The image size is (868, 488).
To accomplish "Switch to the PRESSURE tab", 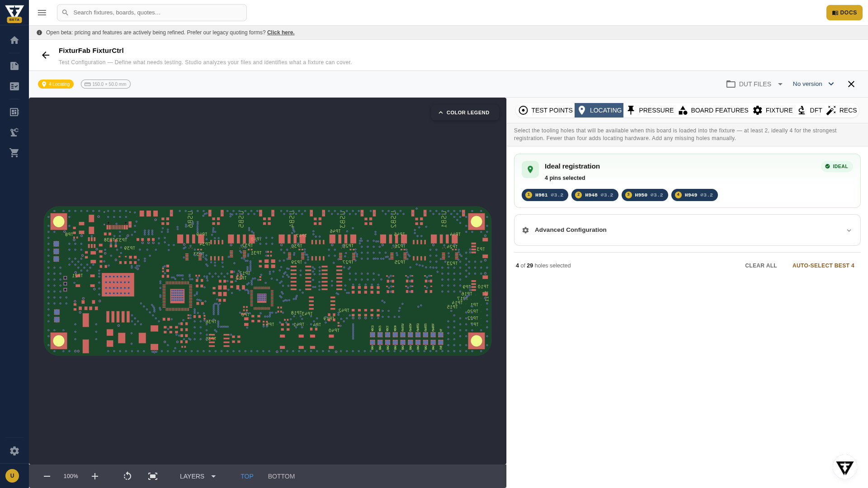I will point(650,110).
